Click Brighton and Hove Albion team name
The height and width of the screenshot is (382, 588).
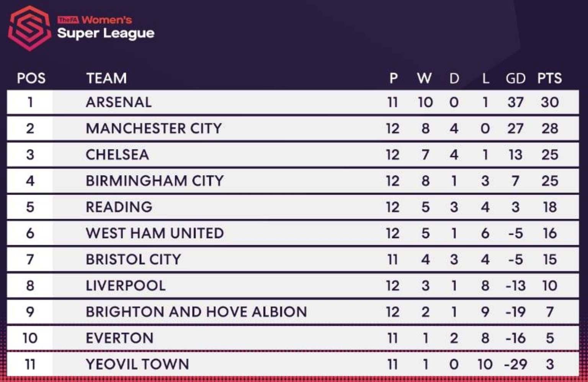click(x=196, y=312)
